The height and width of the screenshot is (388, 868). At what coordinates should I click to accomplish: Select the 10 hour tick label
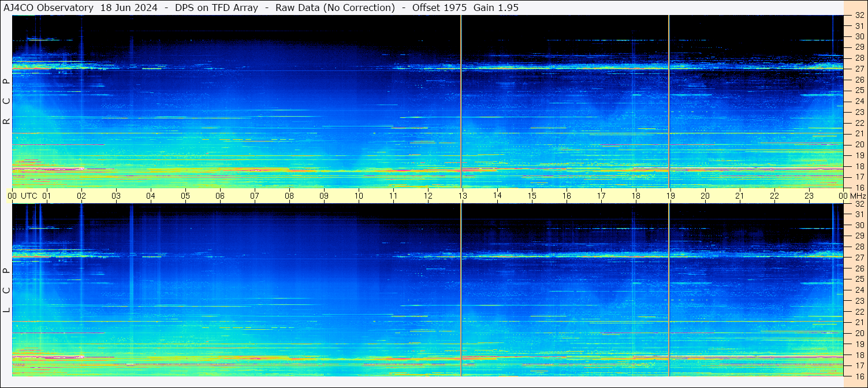coord(359,196)
